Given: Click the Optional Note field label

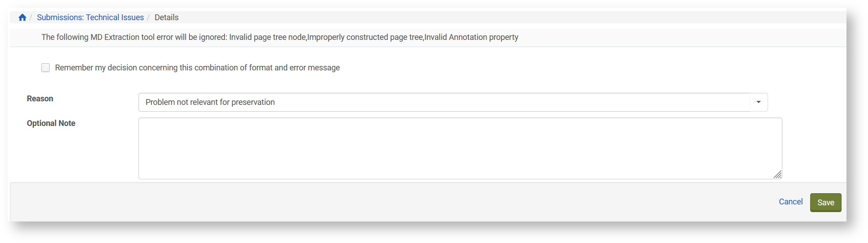Looking at the screenshot, I should click(x=51, y=123).
